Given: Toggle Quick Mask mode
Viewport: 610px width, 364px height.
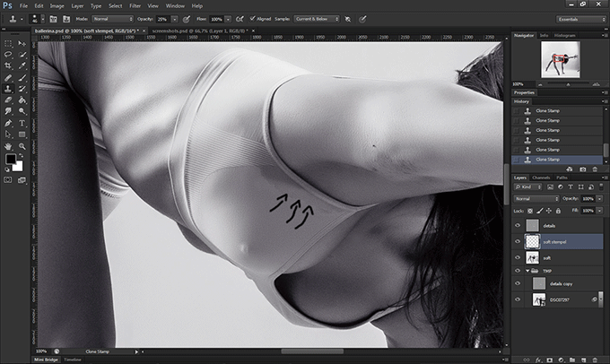Looking at the screenshot, I should (8, 179).
